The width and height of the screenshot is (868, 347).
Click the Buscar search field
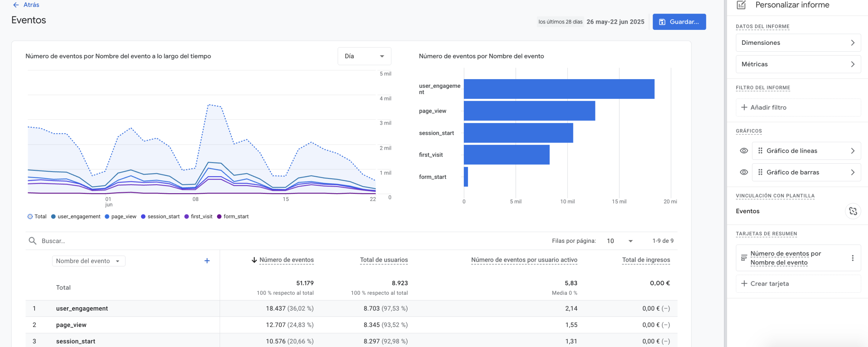pyautogui.click(x=136, y=241)
